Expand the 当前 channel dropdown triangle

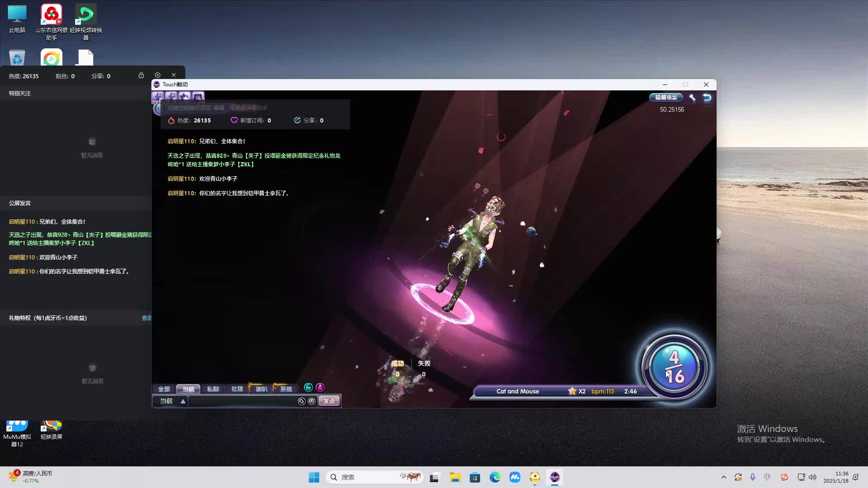click(183, 401)
